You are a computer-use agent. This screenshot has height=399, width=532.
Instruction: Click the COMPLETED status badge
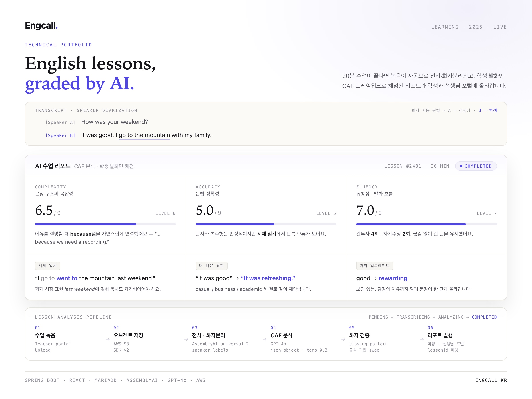[x=476, y=166]
